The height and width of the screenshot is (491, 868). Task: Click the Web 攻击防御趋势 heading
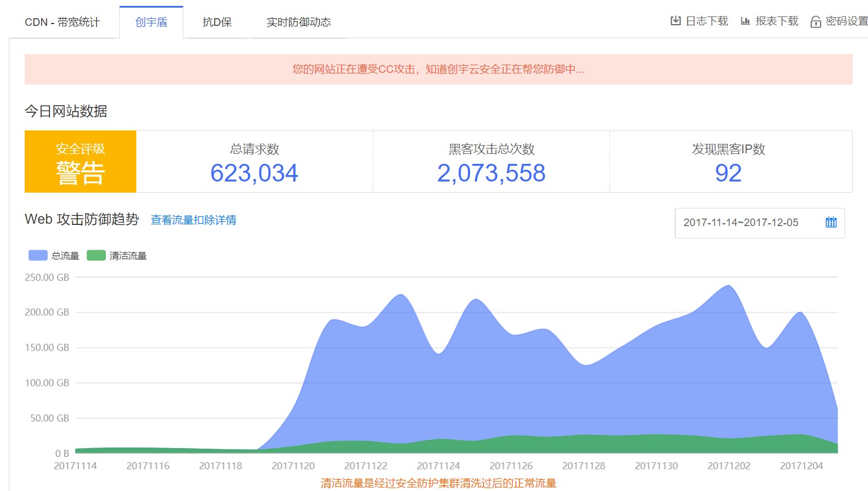coord(82,220)
